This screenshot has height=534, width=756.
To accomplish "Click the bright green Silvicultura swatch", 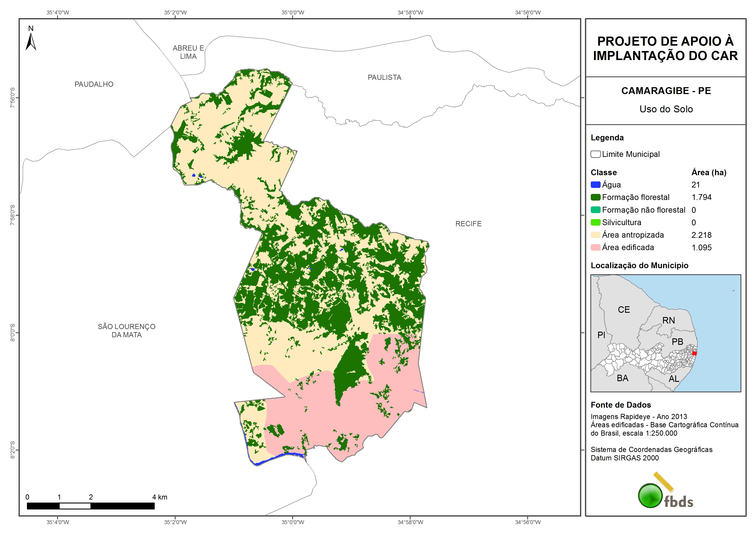I will point(595,222).
